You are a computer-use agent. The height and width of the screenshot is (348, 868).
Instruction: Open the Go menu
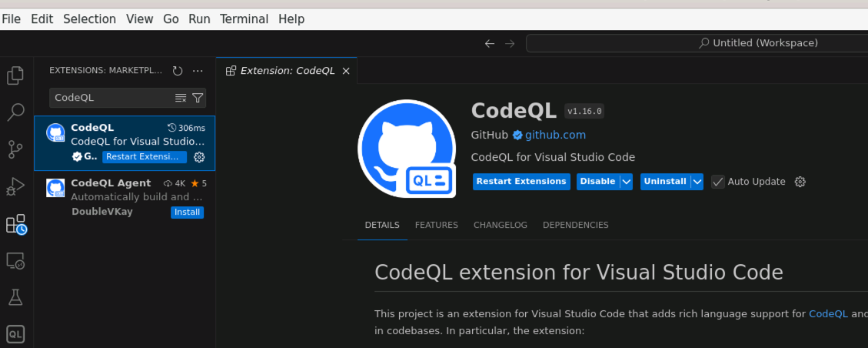(x=171, y=19)
